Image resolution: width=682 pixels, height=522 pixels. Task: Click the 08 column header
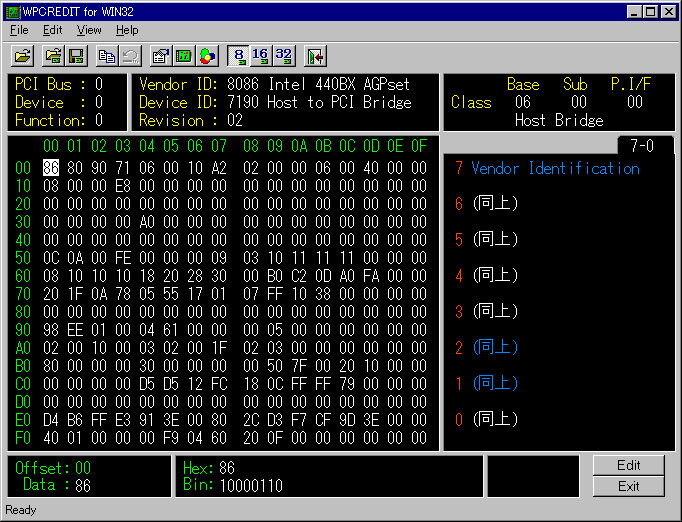click(x=251, y=146)
